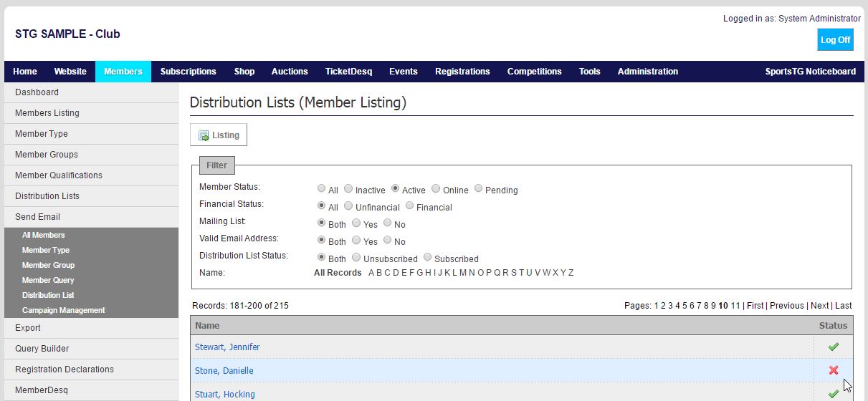Open Member Qualifications in sidebar
Image resolution: width=868 pixels, height=401 pixels.
(x=91, y=175)
